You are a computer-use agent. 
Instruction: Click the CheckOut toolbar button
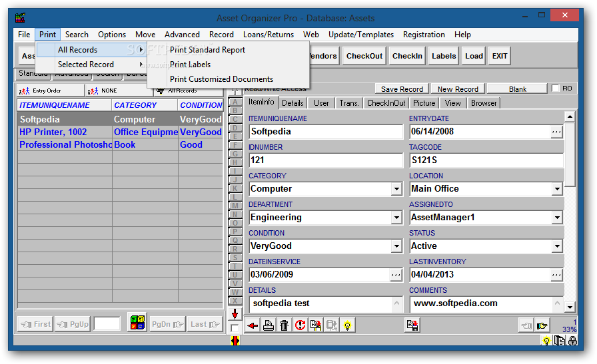click(x=364, y=56)
